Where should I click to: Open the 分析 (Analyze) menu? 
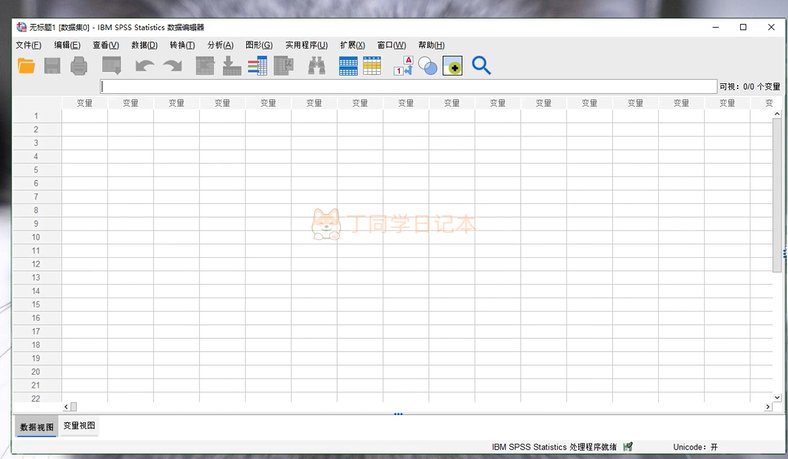(x=220, y=45)
